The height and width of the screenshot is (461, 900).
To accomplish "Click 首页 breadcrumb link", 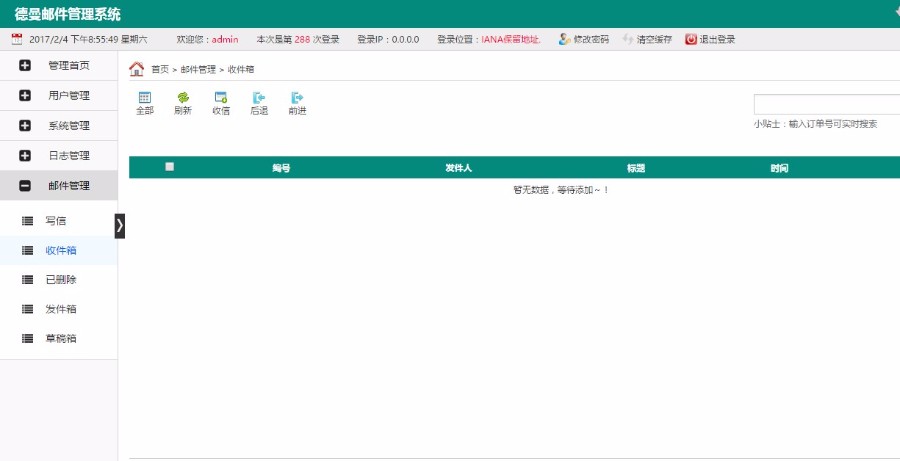I will (160, 69).
